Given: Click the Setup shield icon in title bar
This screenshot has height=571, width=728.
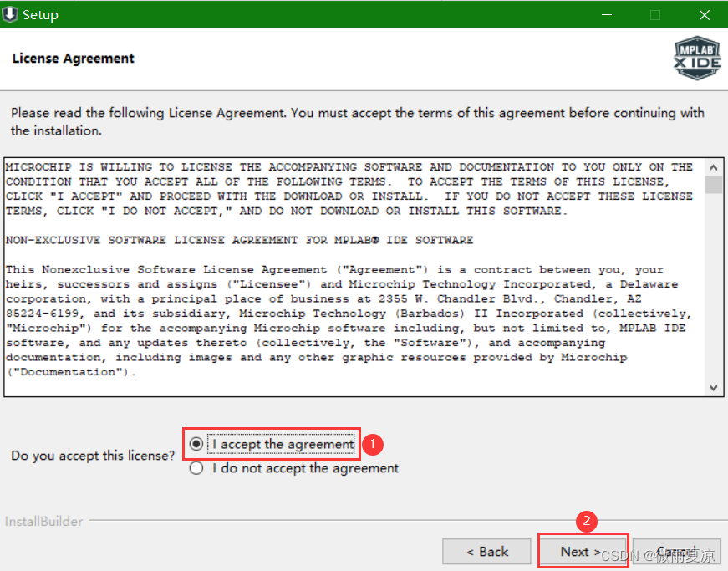Looking at the screenshot, I should [x=10, y=14].
